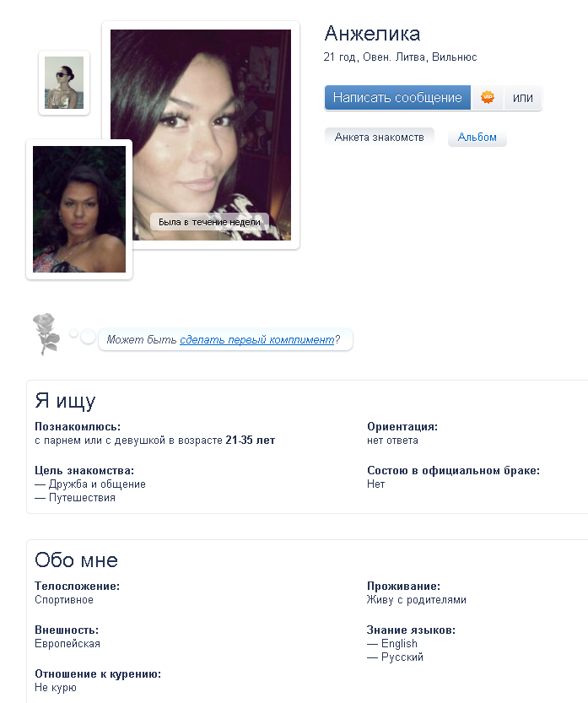Click the 'Написать сообщение' button
The width and height of the screenshot is (588, 703).
point(397,97)
